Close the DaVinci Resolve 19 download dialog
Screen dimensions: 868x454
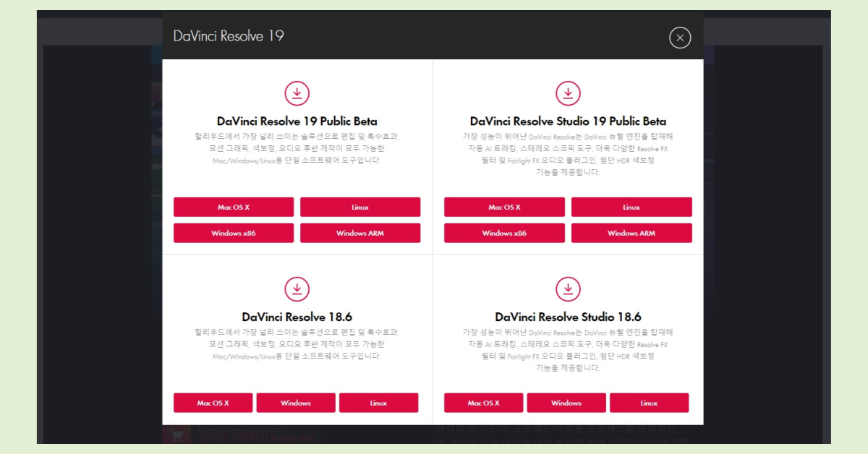point(680,38)
